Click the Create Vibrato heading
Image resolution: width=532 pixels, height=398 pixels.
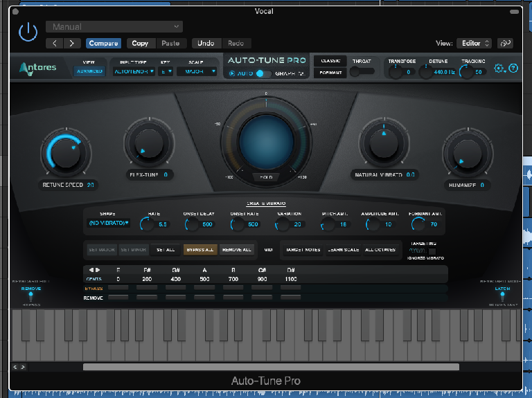click(x=266, y=203)
